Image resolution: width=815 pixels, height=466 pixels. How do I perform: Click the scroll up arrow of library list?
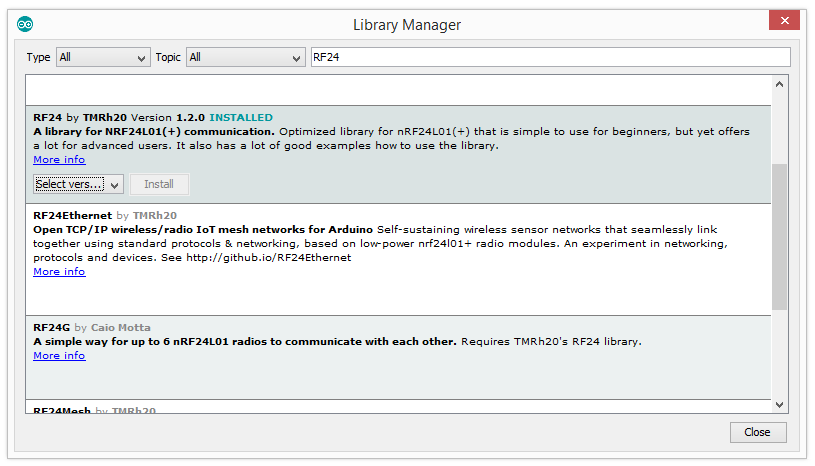coord(779,84)
